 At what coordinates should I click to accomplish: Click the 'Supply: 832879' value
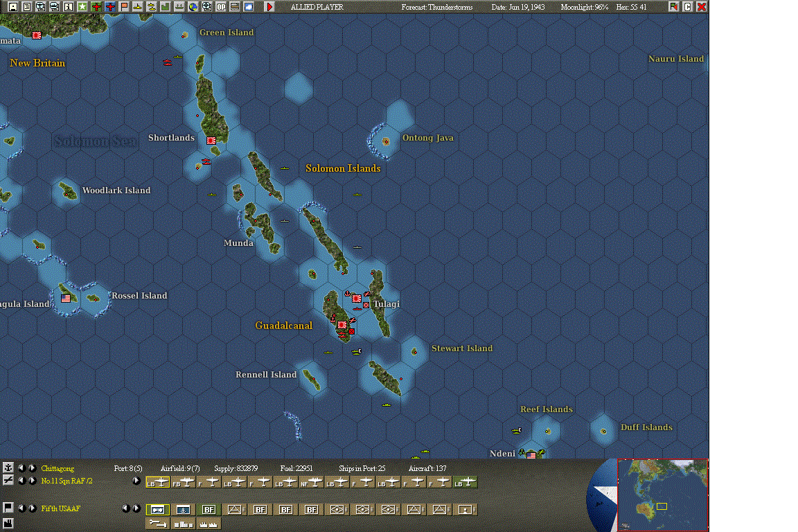(x=236, y=468)
